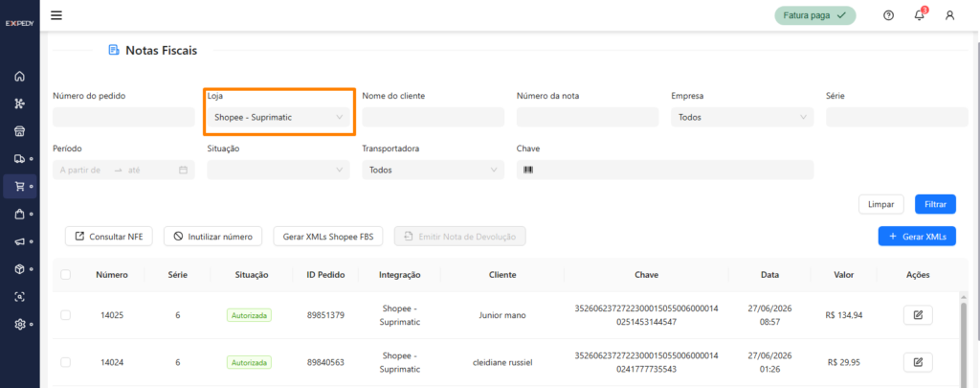Click order ID 89851379

325,315
